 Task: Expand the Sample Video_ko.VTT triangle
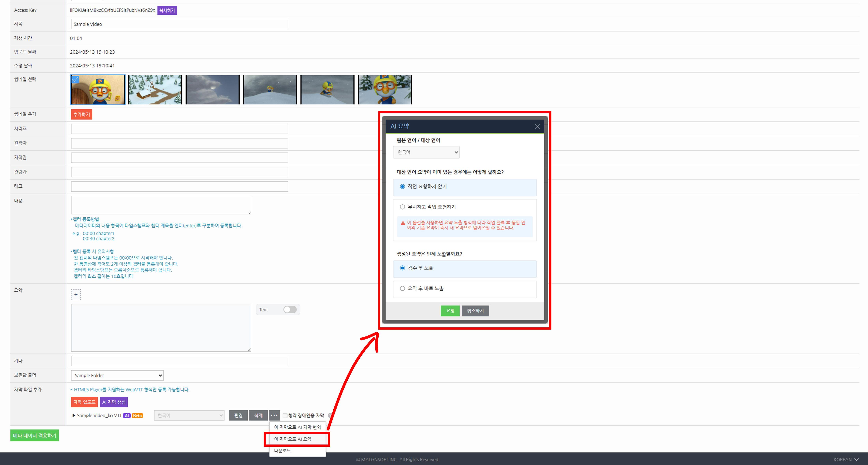tap(74, 416)
